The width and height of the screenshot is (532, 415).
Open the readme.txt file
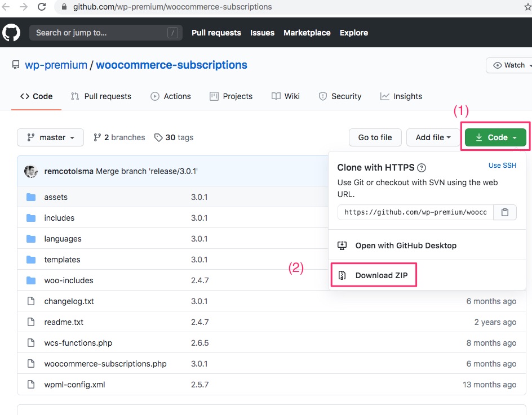64,322
